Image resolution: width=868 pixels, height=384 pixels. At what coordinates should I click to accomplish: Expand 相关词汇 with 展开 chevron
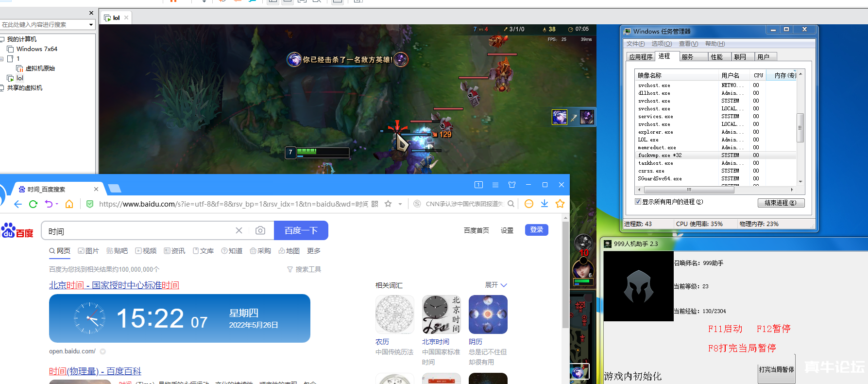[x=503, y=285]
